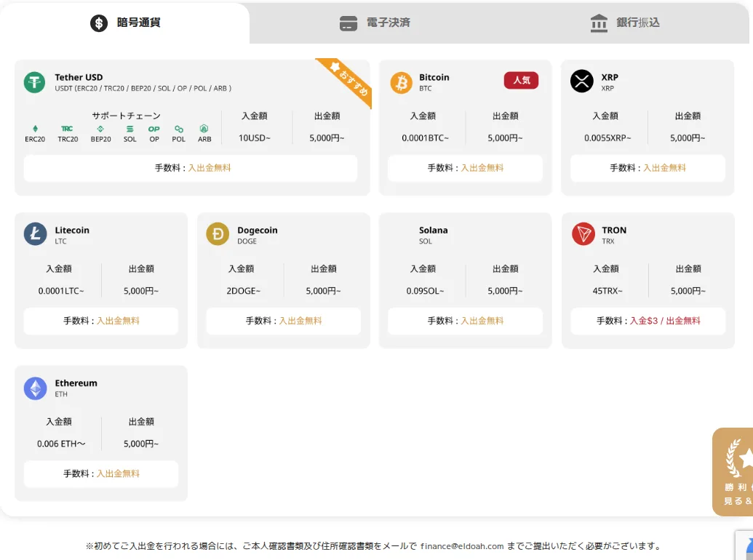Screen dimensions: 753x560
Task: Click the XRP 手数料 fee bar
Action: point(648,168)
